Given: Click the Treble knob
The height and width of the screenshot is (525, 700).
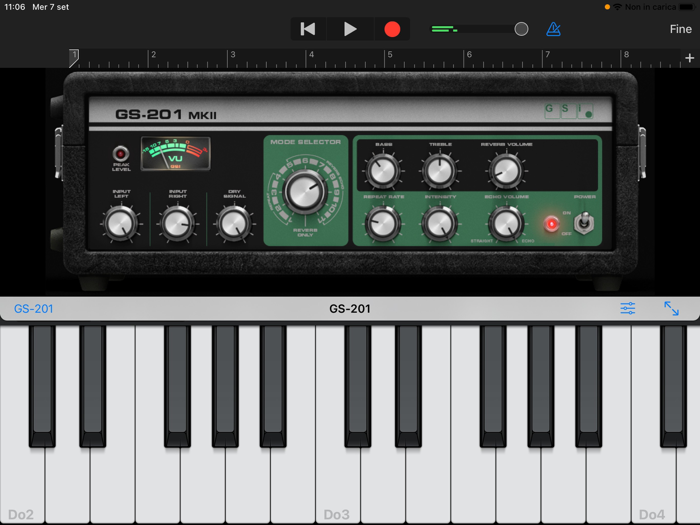Looking at the screenshot, I should click(440, 171).
